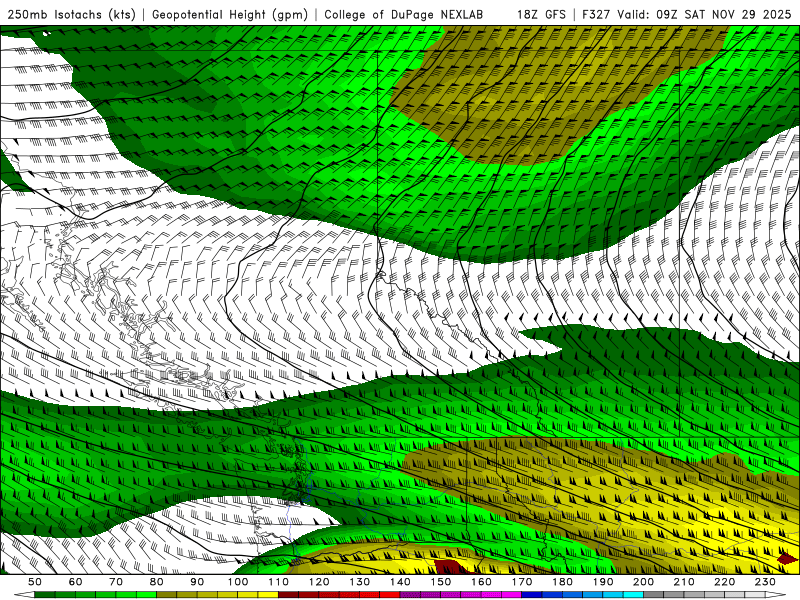Click the bright red swatch left of 140
This screenshot has height=600, width=800.
tap(390, 594)
